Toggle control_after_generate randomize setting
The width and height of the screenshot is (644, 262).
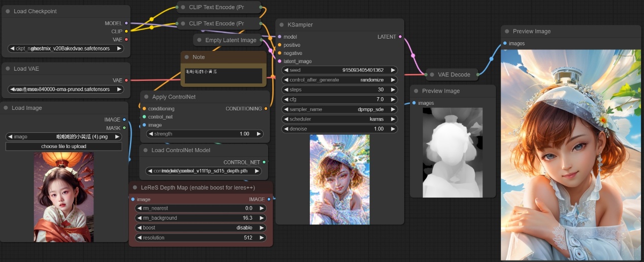(340, 80)
